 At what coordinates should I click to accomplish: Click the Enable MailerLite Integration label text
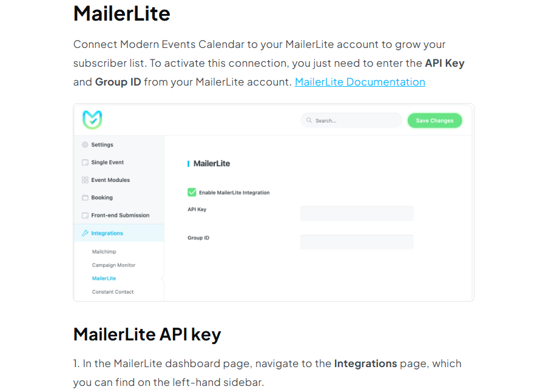[234, 192]
